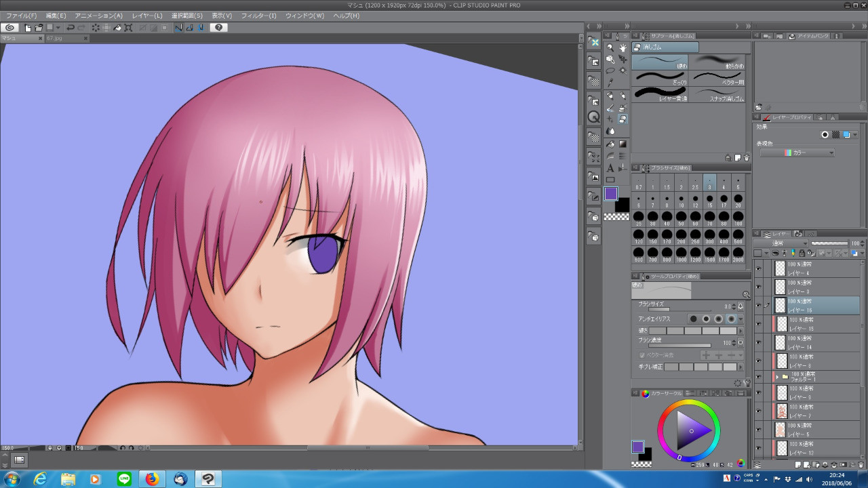Select the Zoom magnifier tool
This screenshot has width=868, height=488.
point(610,47)
